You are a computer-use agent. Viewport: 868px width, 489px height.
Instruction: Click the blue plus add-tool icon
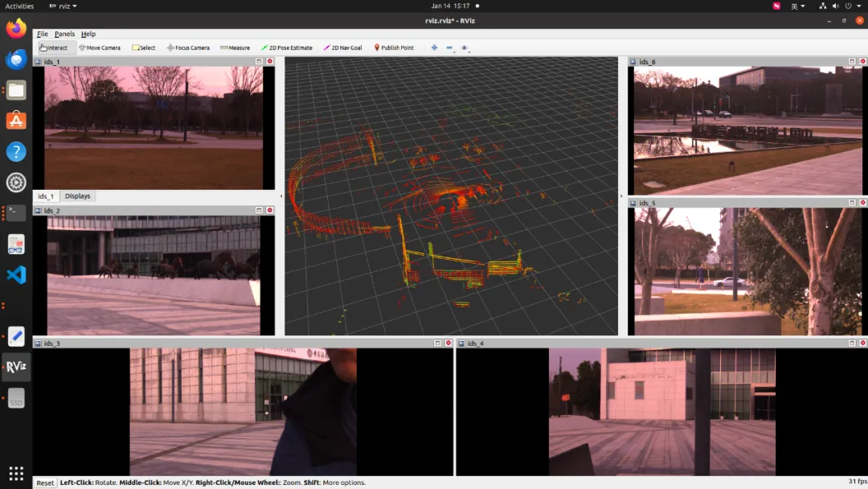point(435,47)
